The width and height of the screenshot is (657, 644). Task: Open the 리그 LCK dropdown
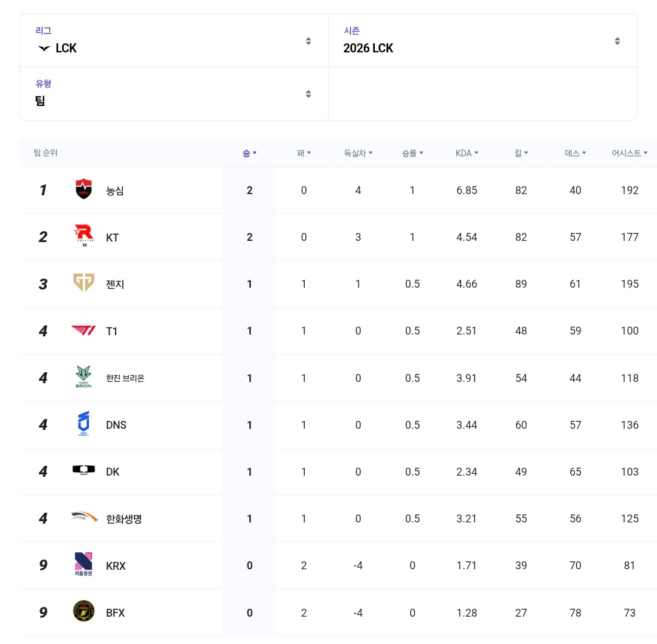(174, 41)
